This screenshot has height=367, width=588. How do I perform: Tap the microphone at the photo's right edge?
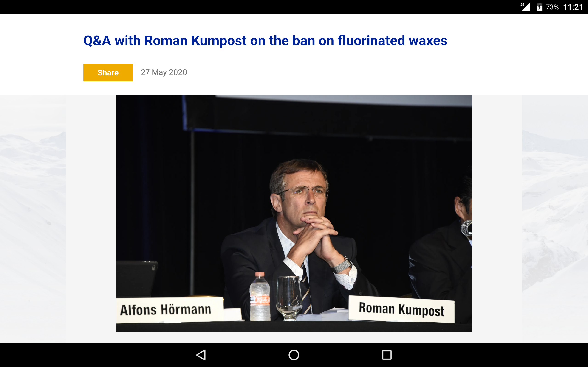(x=466, y=228)
